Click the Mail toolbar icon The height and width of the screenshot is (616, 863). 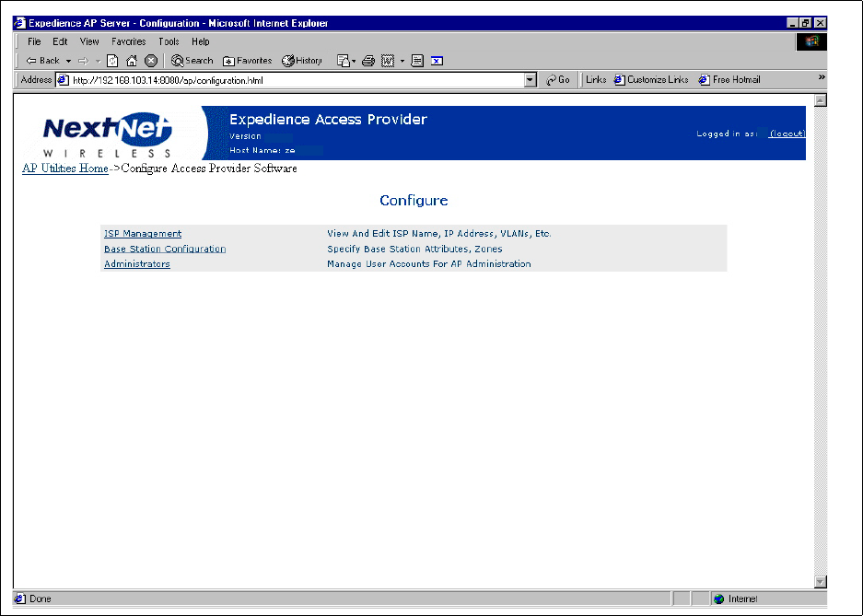tap(344, 61)
